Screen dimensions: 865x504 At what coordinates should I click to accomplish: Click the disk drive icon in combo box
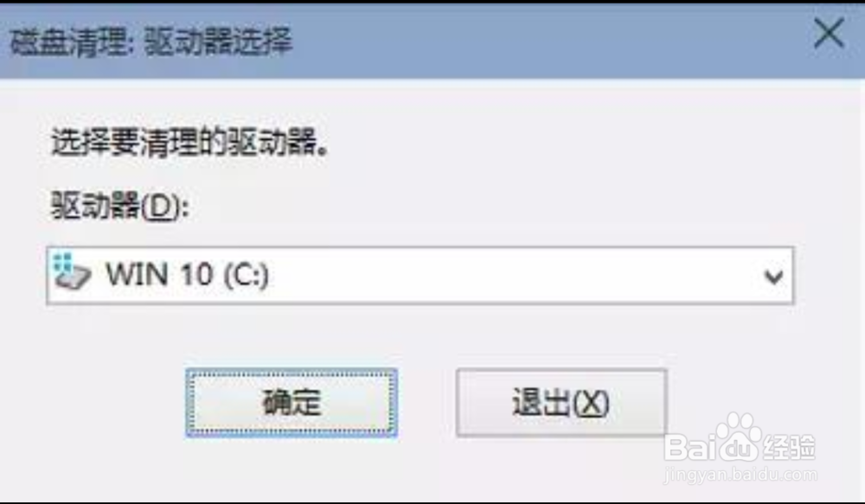click(x=73, y=273)
